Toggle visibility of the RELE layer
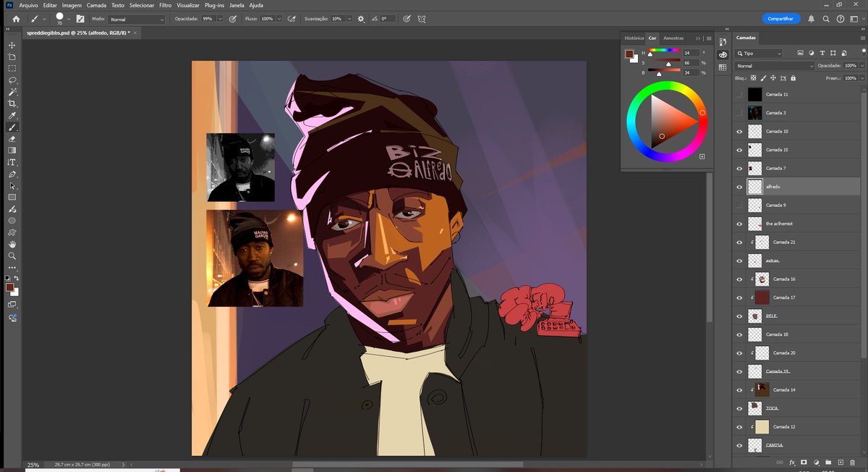Screen dimensions: 868x472 pyautogui.click(x=739, y=316)
